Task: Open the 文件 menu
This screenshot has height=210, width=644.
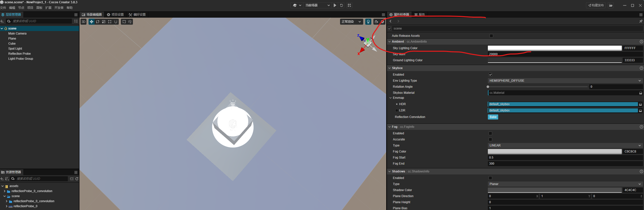Action: (x=3, y=8)
